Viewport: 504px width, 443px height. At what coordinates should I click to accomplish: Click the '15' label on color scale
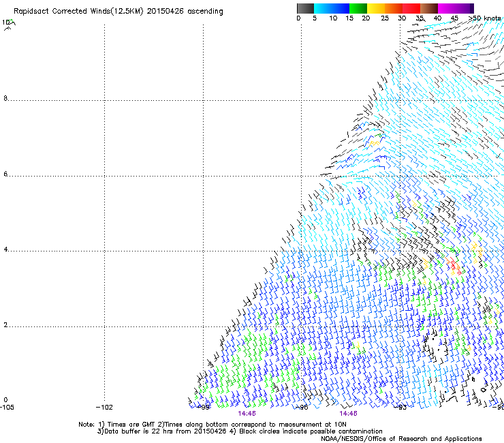[349, 18]
